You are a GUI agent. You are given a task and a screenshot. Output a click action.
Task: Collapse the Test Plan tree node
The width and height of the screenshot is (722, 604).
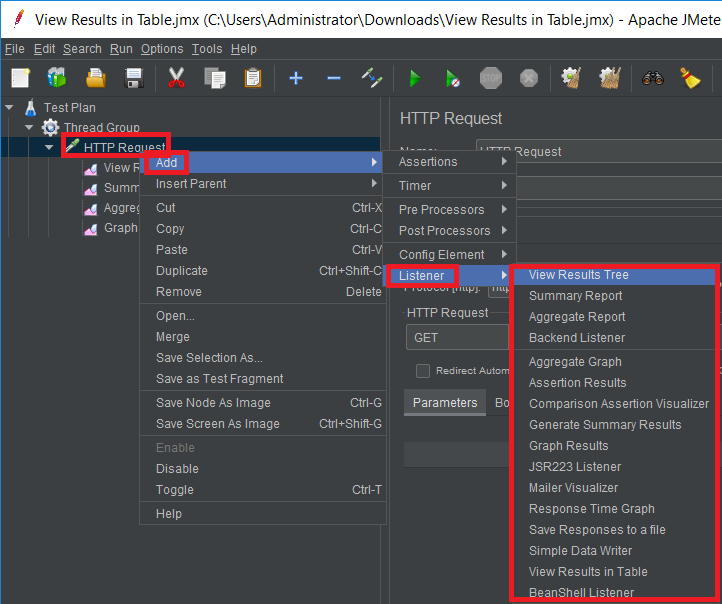click(x=9, y=108)
